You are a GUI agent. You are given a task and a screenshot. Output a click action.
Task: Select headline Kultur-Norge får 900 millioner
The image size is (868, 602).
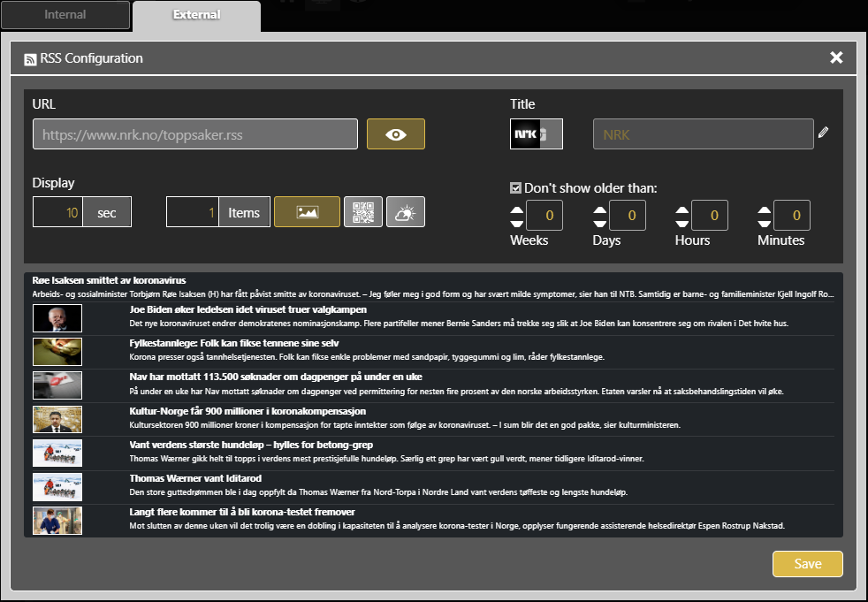247,411
